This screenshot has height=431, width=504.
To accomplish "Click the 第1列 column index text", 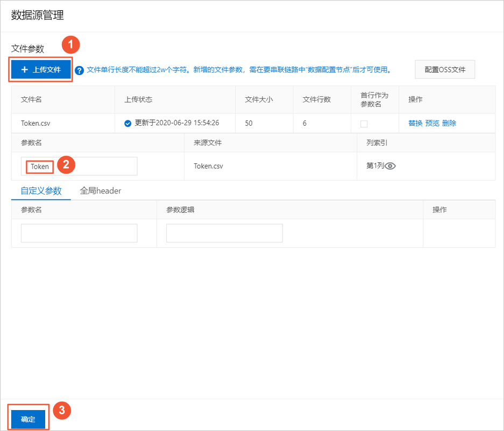I will tap(375, 166).
